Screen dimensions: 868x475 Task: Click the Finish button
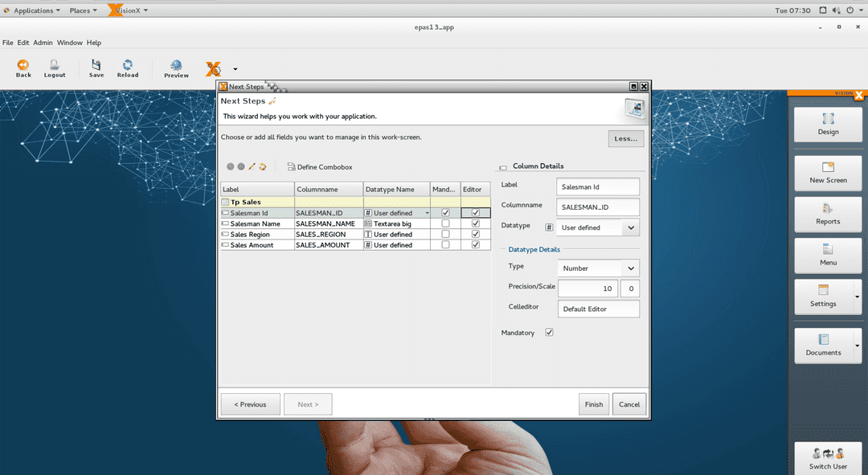pos(594,404)
